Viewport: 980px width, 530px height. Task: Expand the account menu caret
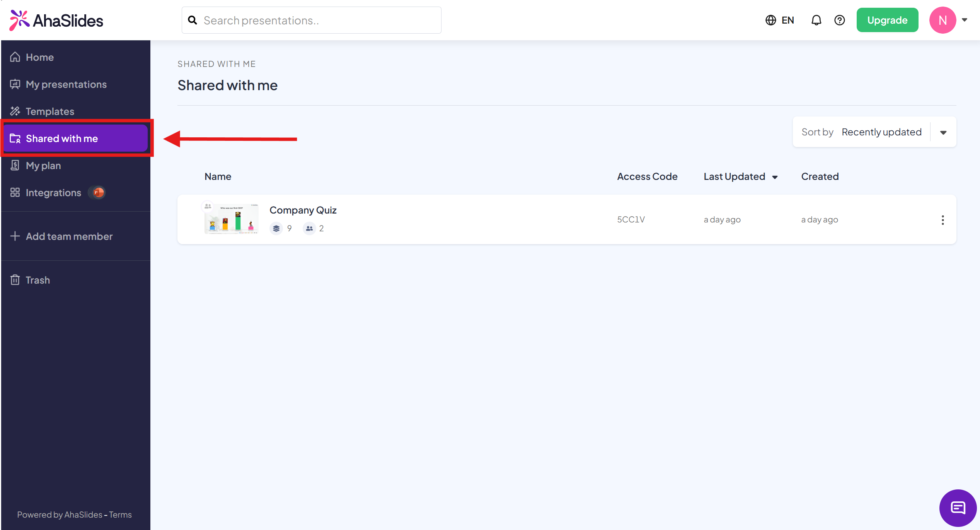965,20
